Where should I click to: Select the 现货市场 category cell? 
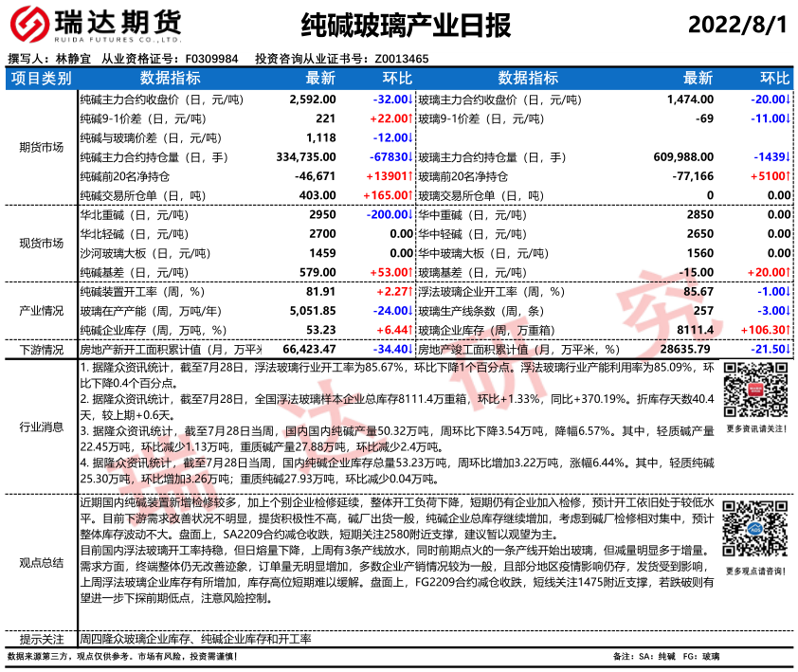pos(40,243)
